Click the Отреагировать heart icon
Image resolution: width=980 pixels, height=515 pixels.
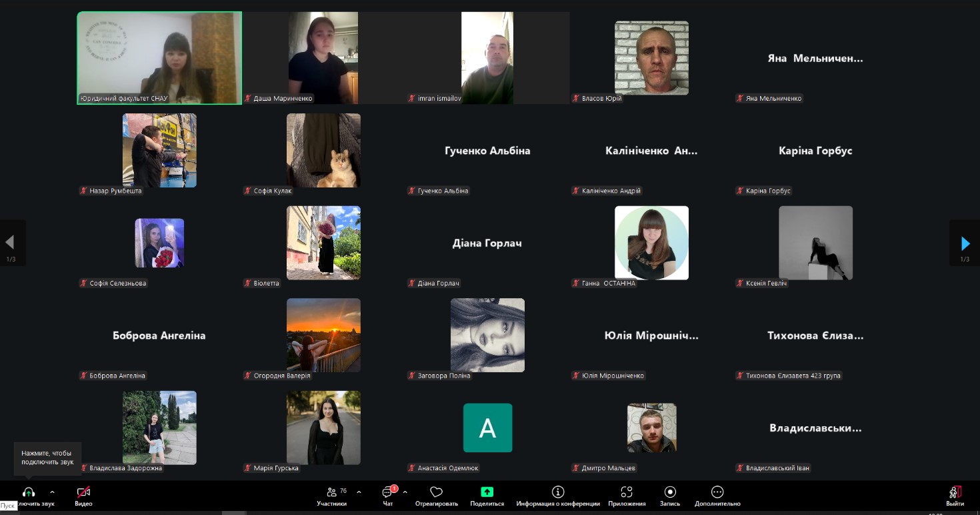[436, 492]
